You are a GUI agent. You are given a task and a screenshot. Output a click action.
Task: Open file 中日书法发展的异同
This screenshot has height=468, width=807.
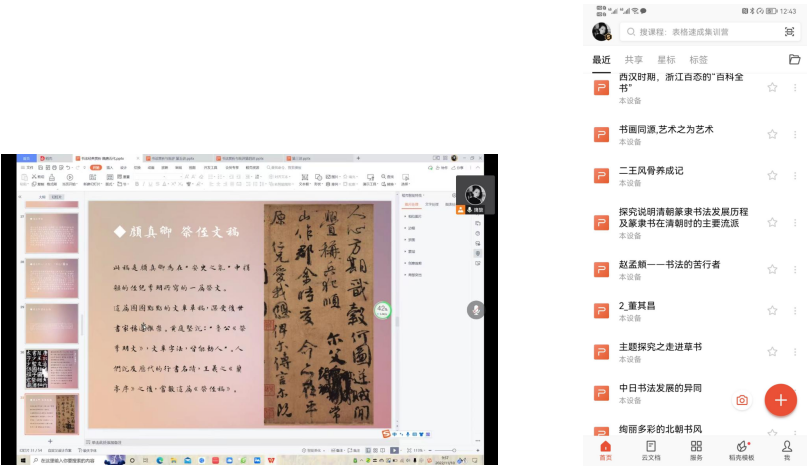click(660, 388)
